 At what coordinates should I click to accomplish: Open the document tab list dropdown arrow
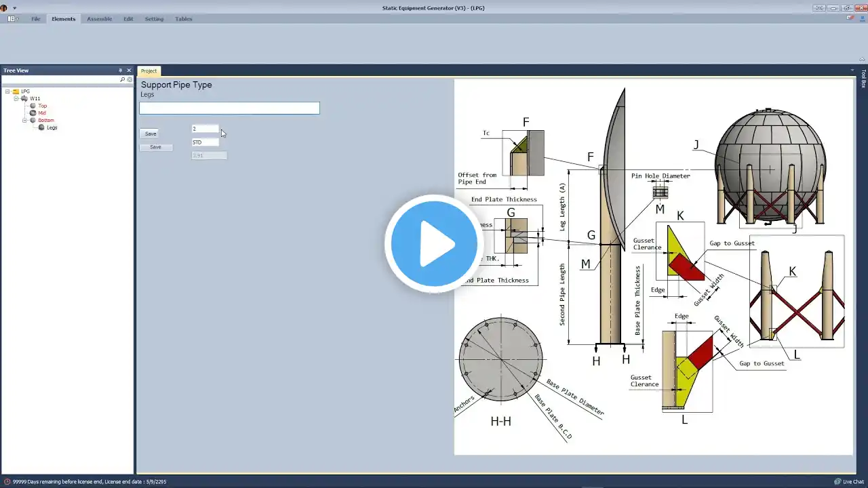[852, 70]
